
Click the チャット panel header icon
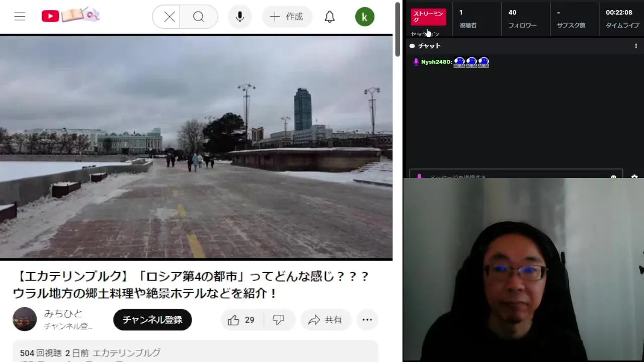tap(412, 46)
